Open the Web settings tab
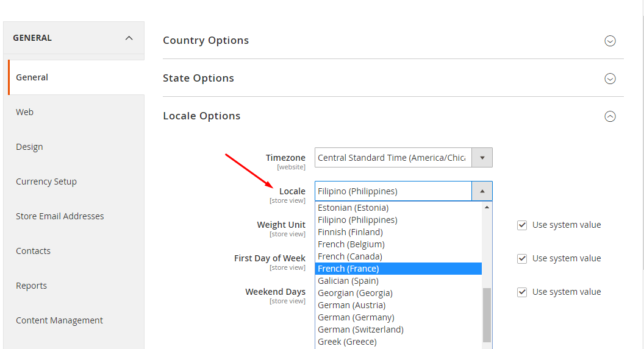The width and height of the screenshot is (644, 349). point(25,112)
